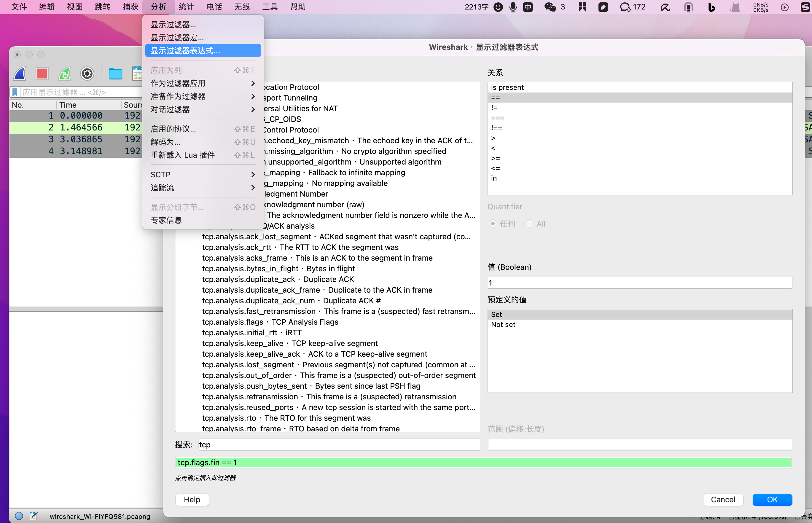Click the display filter bookmark icon
This screenshot has height=523, width=812.
(x=15, y=92)
